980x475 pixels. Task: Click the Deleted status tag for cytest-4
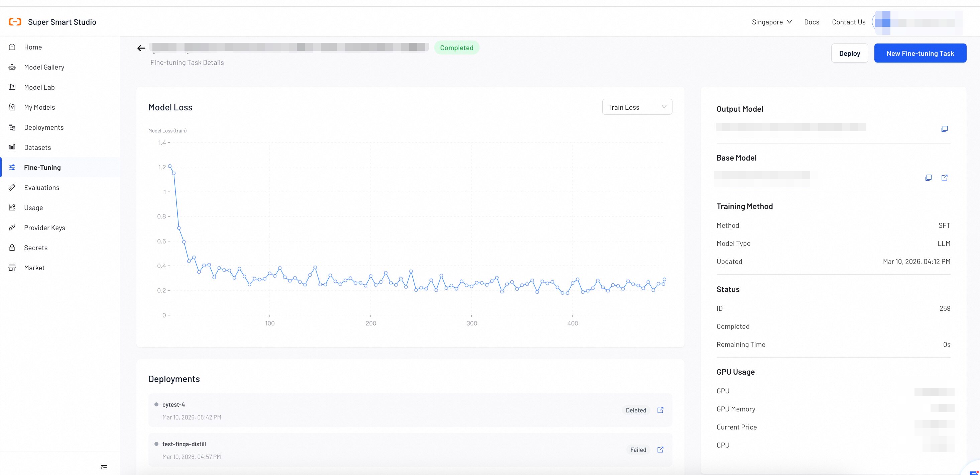click(x=636, y=410)
